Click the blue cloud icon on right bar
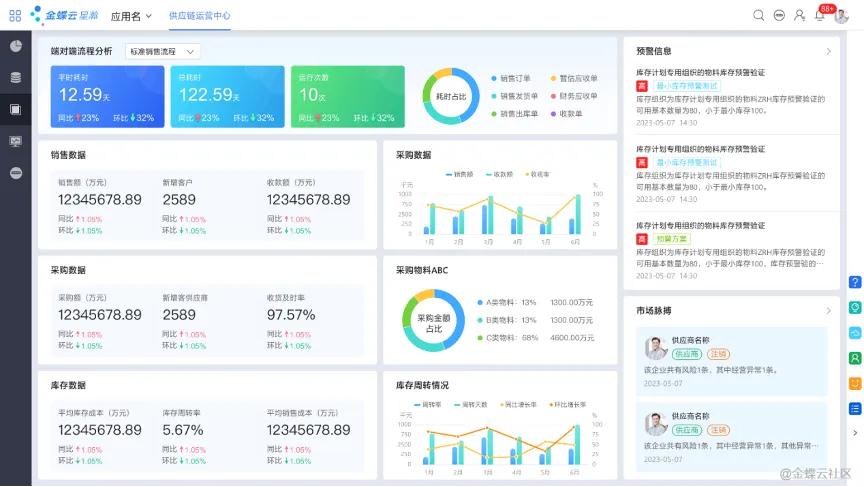This screenshot has width=864, height=487. 855,333
